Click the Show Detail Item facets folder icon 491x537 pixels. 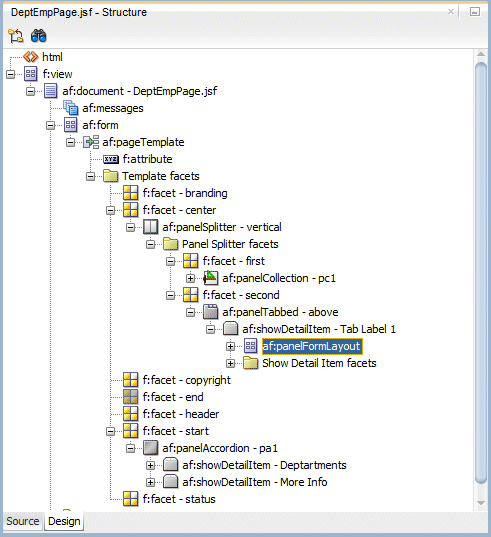[x=250, y=363]
